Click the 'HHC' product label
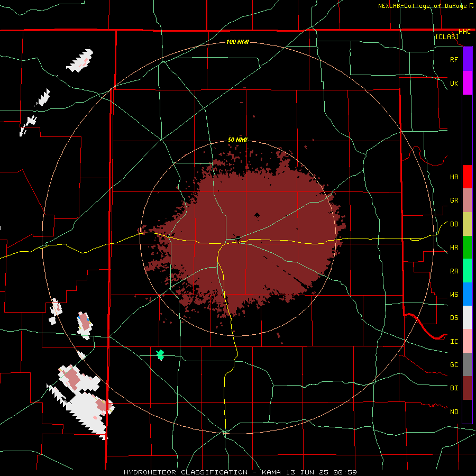Viewport: 476px width, 476px height. click(x=465, y=32)
